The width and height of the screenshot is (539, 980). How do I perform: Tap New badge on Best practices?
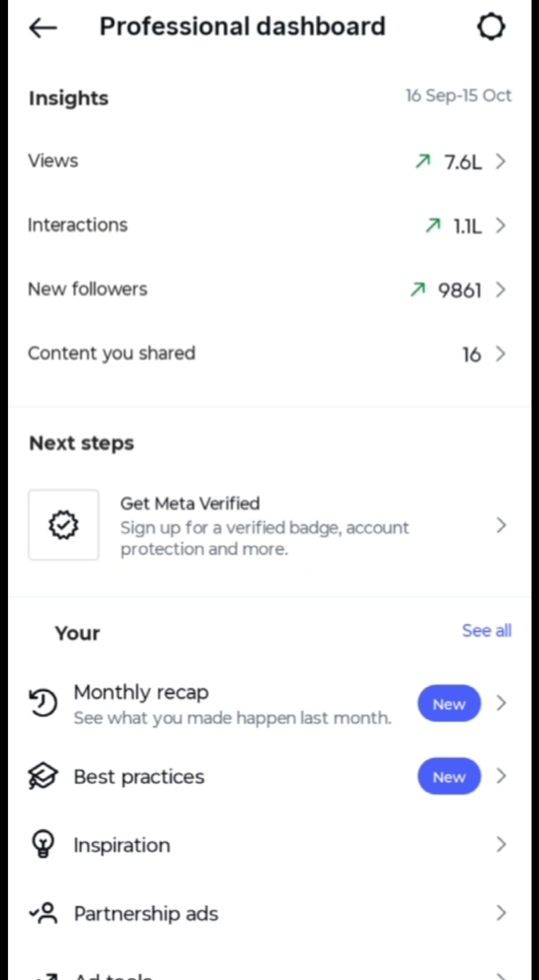[449, 776]
